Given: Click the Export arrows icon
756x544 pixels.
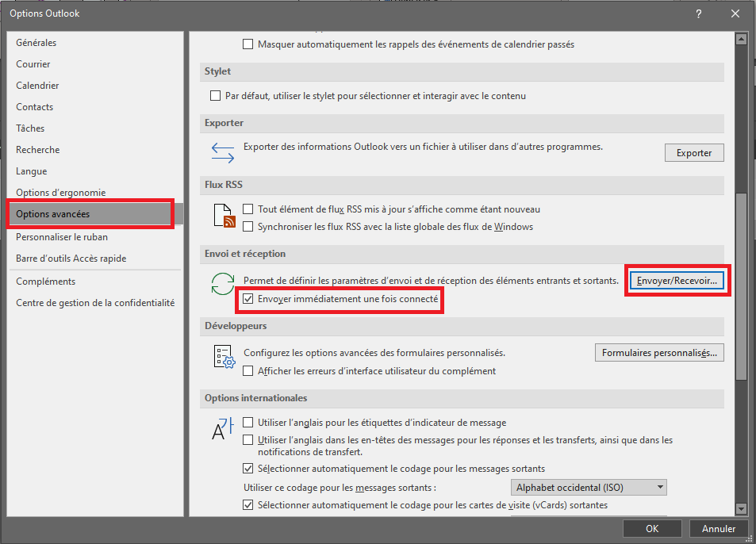Looking at the screenshot, I should (223, 151).
